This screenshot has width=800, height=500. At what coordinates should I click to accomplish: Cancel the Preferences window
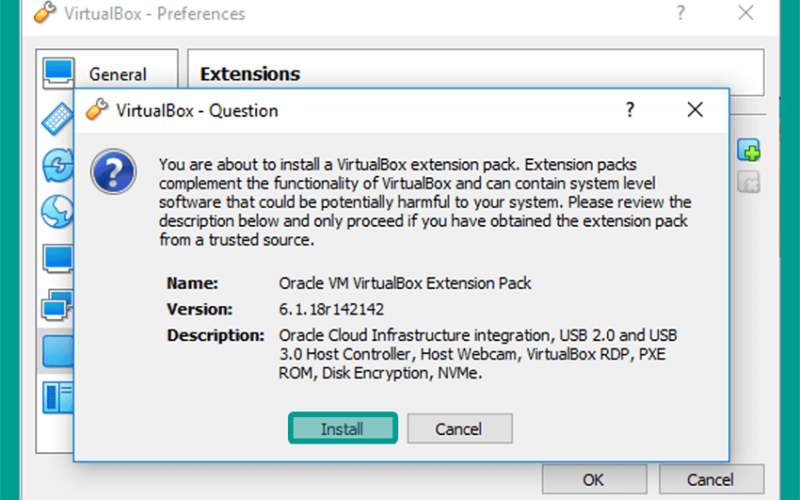coord(711,480)
